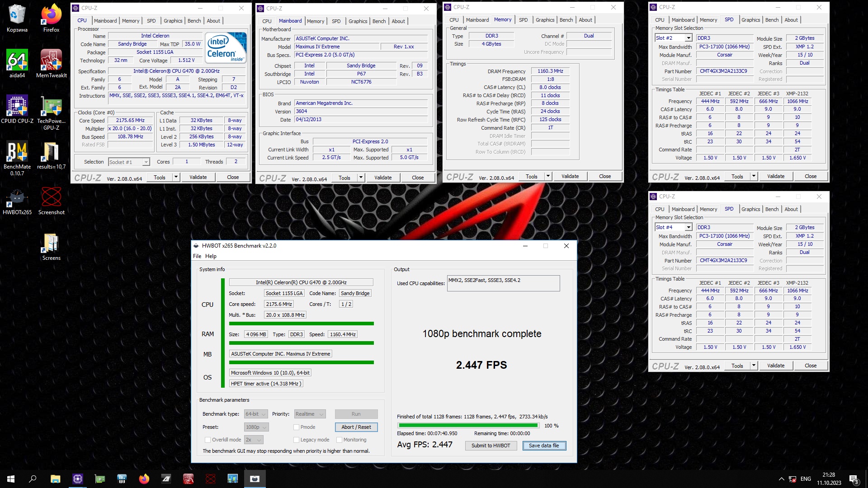Viewport: 868px width, 488px height.
Task: Click the HWBOT x265 window title icon
Action: click(196, 246)
